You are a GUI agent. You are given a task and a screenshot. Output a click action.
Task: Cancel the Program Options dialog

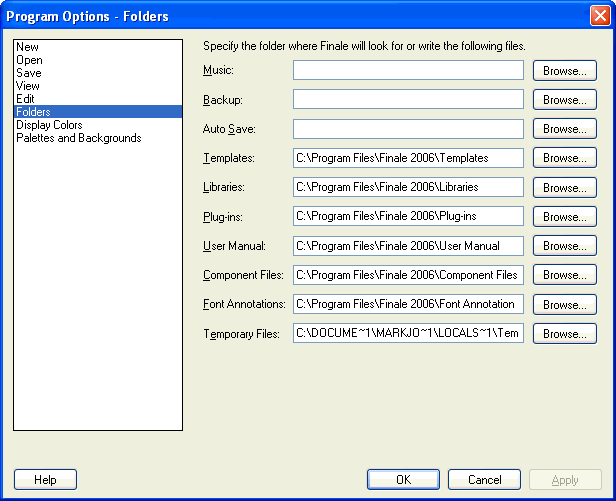click(x=484, y=480)
